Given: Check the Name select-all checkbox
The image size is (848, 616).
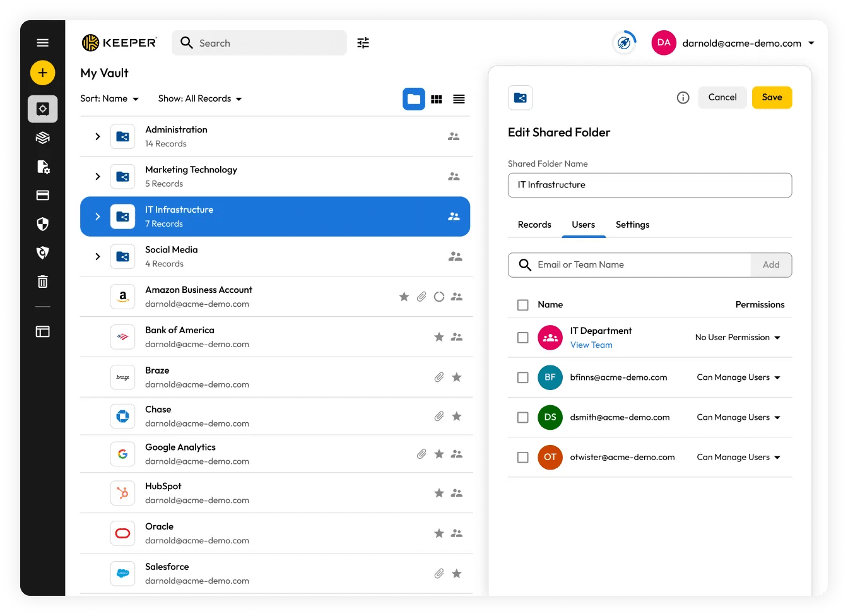Looking at the screenshot, I should point(522,305).
